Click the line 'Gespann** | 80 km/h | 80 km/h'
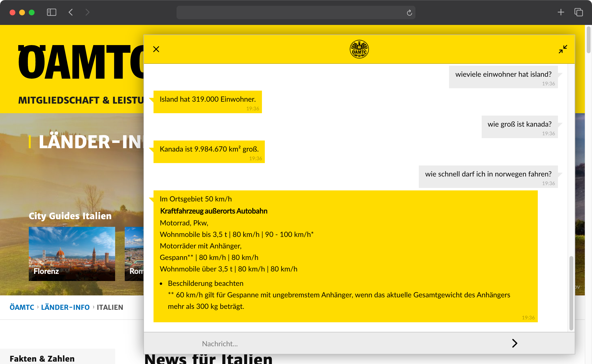Screen dimensions: 592x364 (209, 257)
